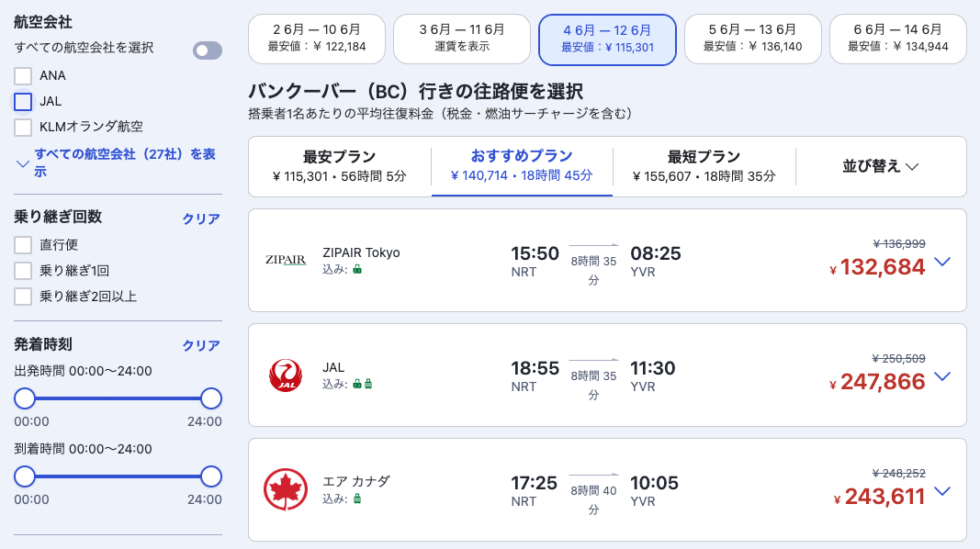Image resolution: width=980 pixels, height=549 pixels.
Task: Click the 出発時間 slider left handle
Action: click(25, 398)
